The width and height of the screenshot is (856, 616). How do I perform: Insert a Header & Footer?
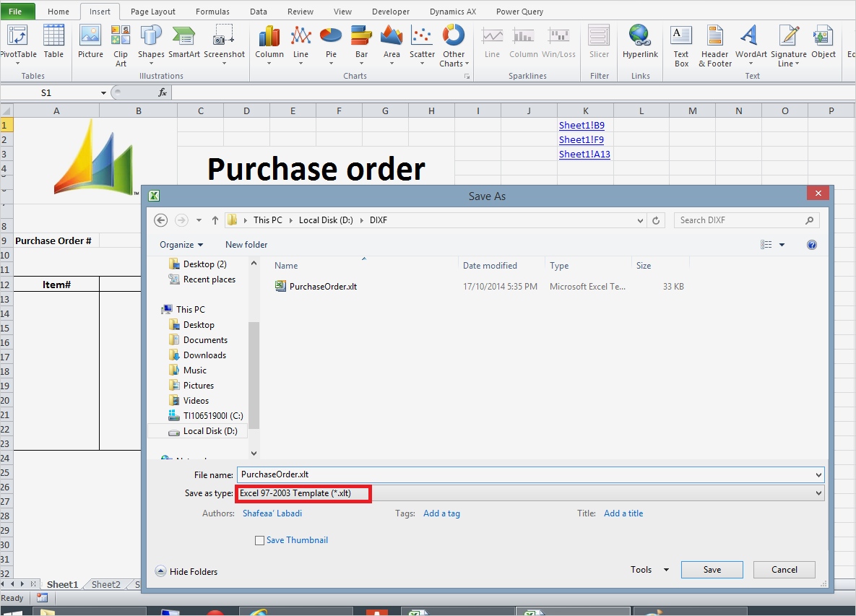tap(714, 43)
